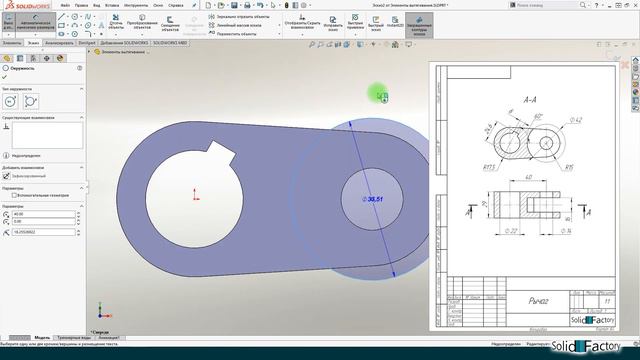Collapse the Add Relations section
Image resolution: width=640 pixels, height=360 pixels.
pyautogui.click(x=81, y=167)
